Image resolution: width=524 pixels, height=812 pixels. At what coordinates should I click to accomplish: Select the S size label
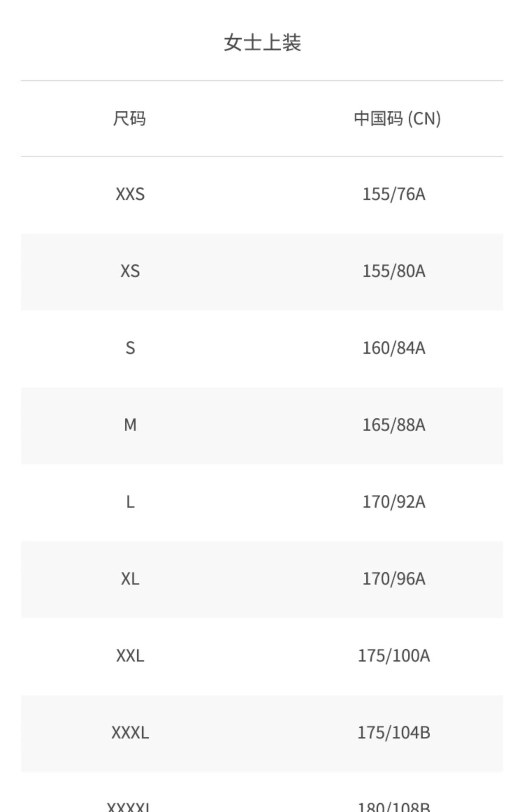(x=130, y=348)
